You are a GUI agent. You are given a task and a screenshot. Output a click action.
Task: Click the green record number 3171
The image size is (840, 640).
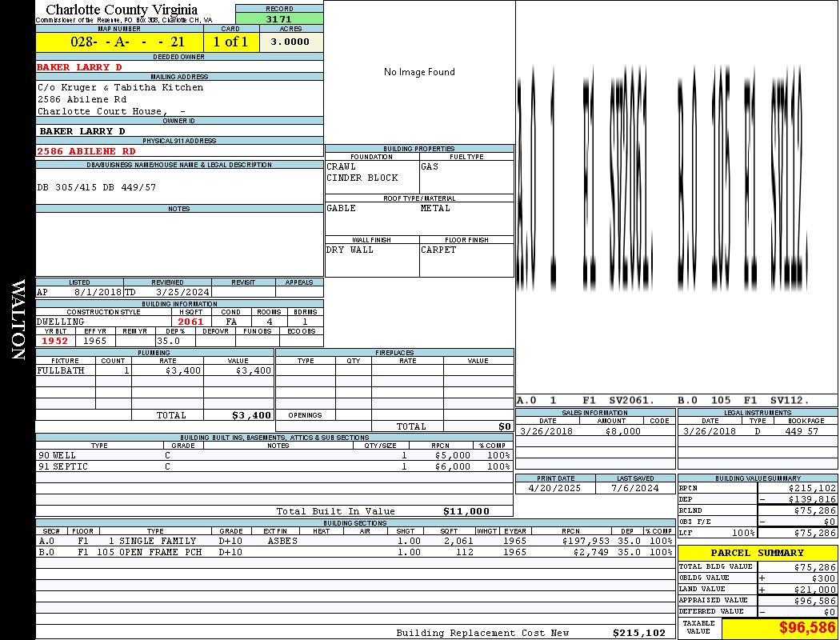(x=279, y=18)
